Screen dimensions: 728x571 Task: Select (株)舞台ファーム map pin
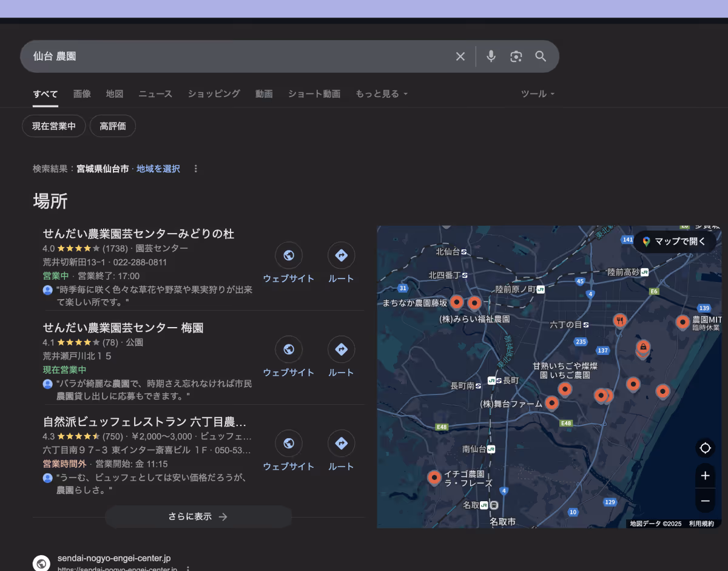pos(551,402)
